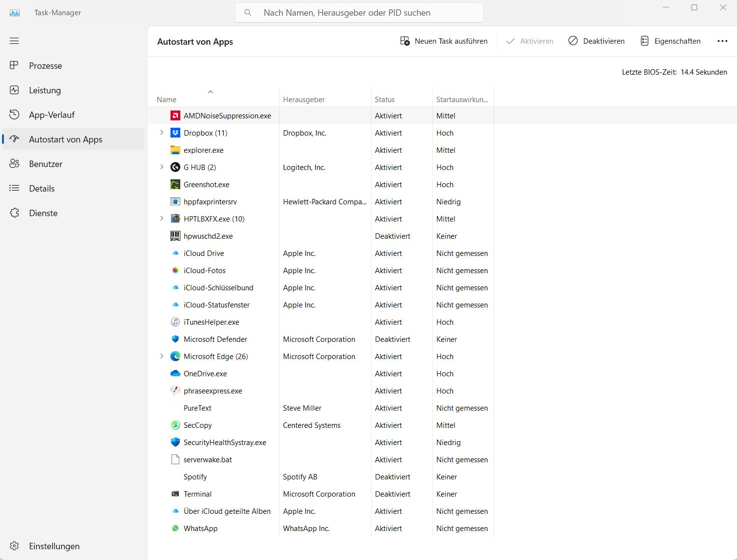
Task: Expand the Dropbox (11) group
Action: tap(162, 133)
